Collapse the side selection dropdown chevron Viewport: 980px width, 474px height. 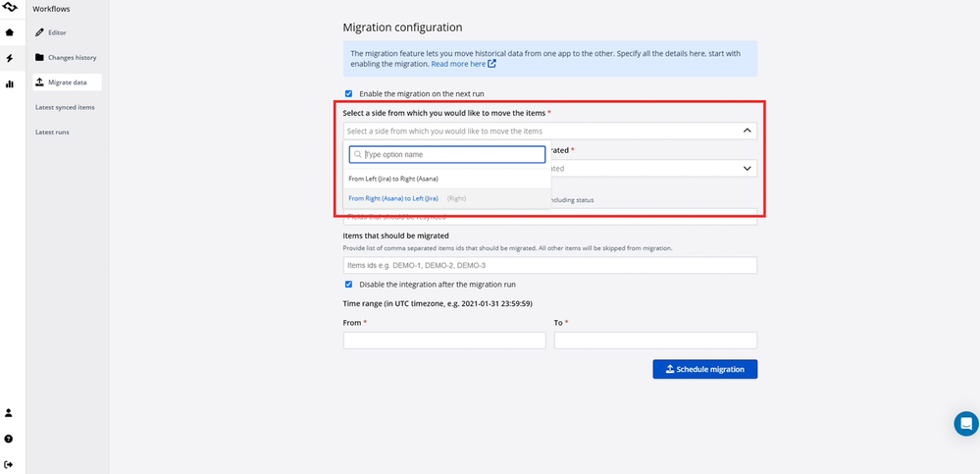pos(747,131)
